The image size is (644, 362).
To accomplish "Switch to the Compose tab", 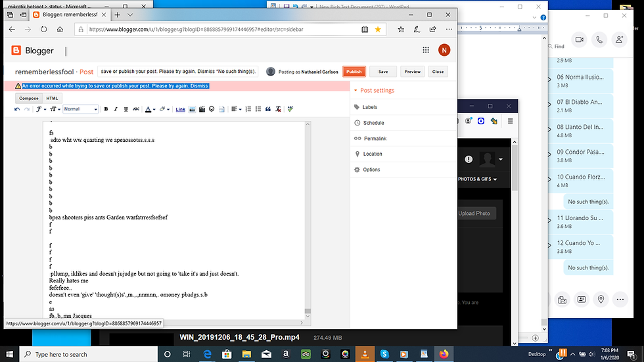I will tap(29, 99).
